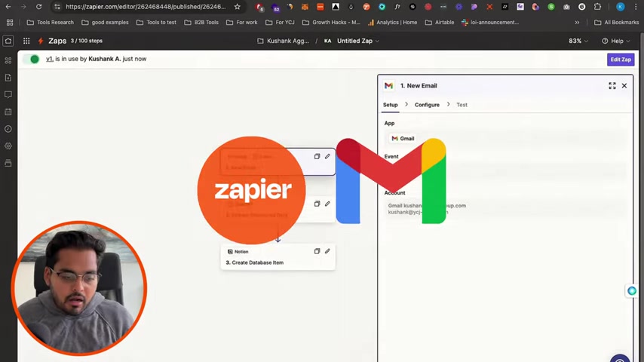Switch to the Test tab
Image resolution: width=644 pixels, height=362 pixels.
coord(462,105)
